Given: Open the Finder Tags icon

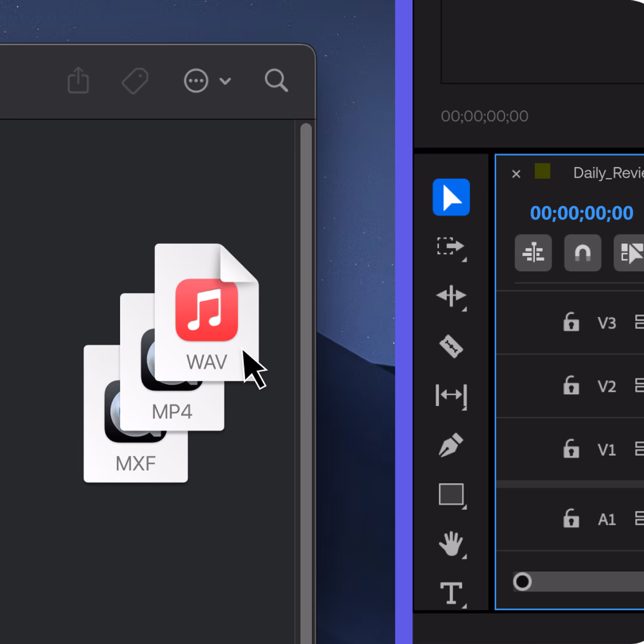Looking at the screenshot, I should pyautogui.click(x=135, y=81).
